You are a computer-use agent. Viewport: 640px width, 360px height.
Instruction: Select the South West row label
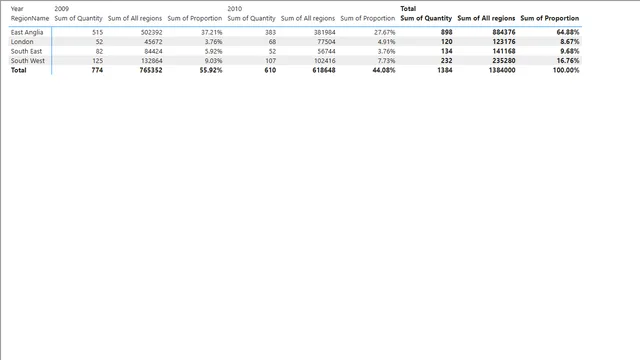[28, 60]
